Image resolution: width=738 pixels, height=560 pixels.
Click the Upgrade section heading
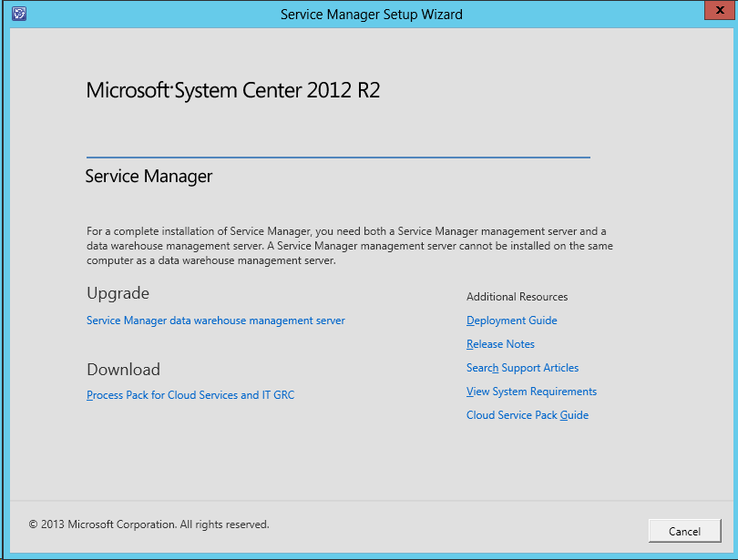pos(118,293)
